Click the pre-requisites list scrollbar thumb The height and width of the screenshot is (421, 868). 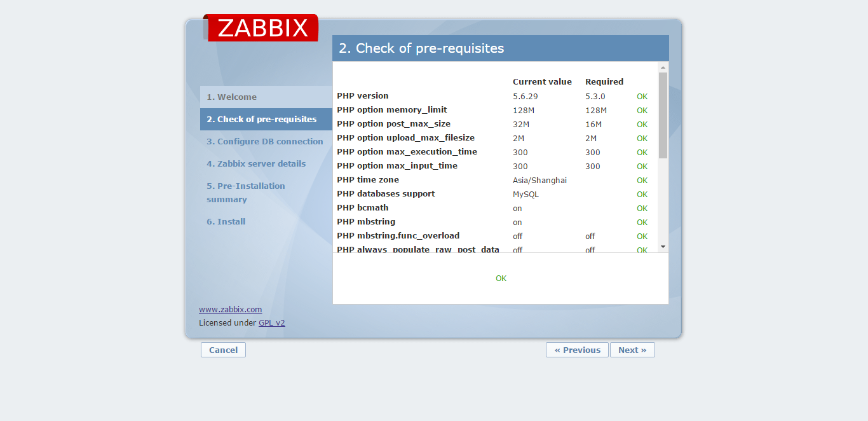(x=663, y=115)
